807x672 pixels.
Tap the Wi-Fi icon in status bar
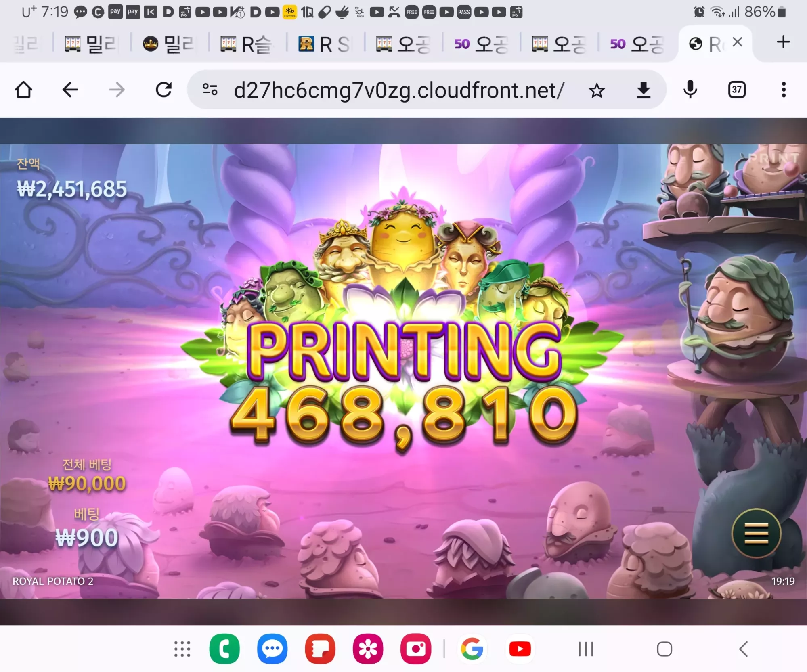tap(718, 12)
